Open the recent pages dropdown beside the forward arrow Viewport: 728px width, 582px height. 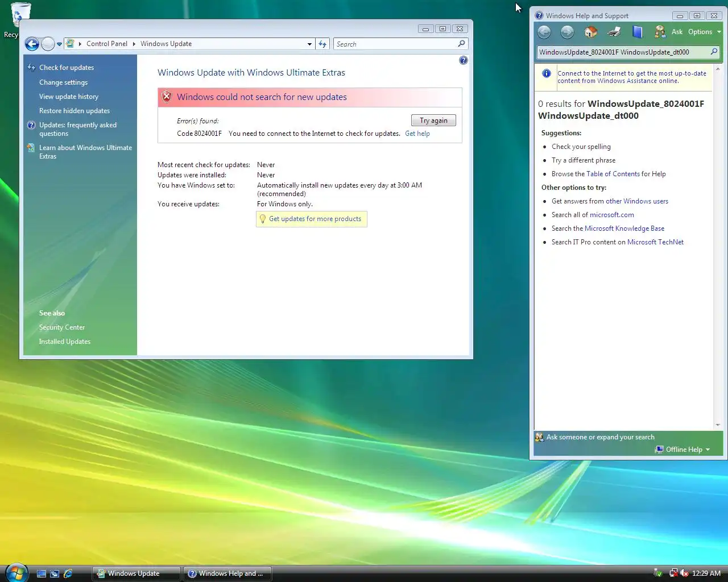point(59,44)
